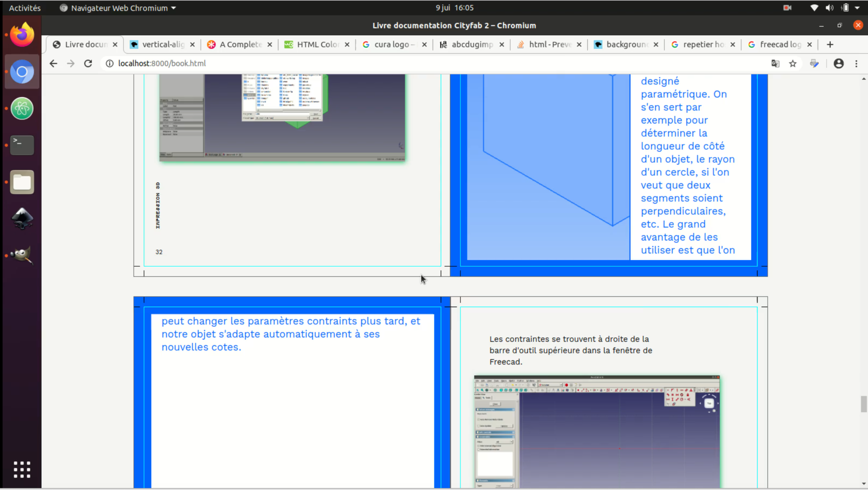Screen dimensions: 868x490
Task: Open Inkscape from the dock
Action: (22, 218)
